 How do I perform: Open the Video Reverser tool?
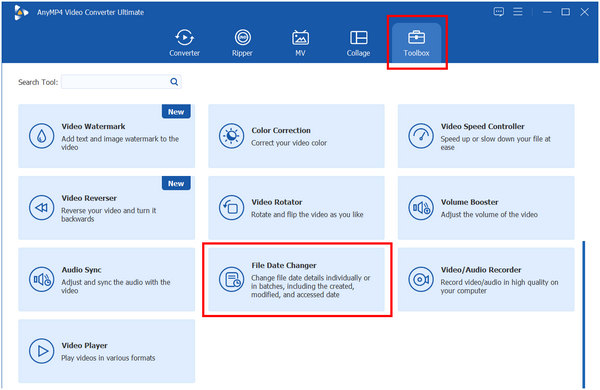106,207
